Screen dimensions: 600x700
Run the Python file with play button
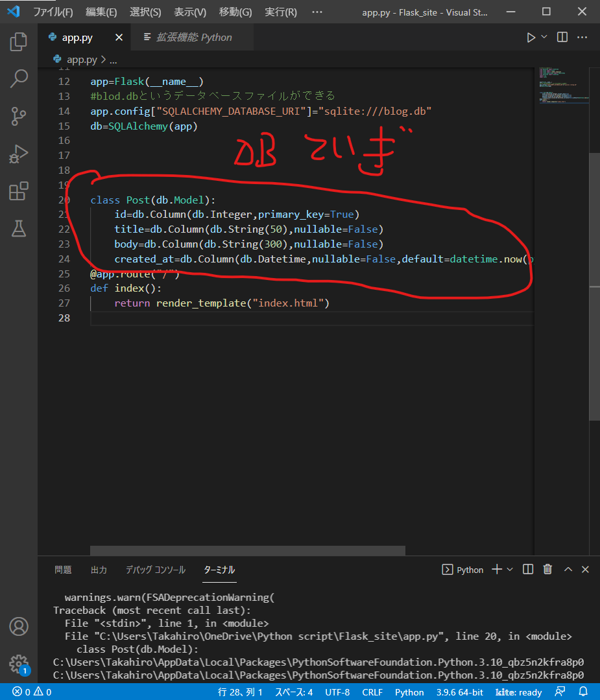tap(531, 38)
